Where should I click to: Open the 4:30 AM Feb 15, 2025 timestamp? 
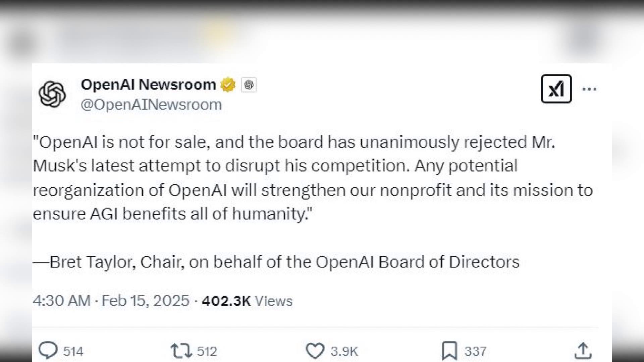pos(111,301)
